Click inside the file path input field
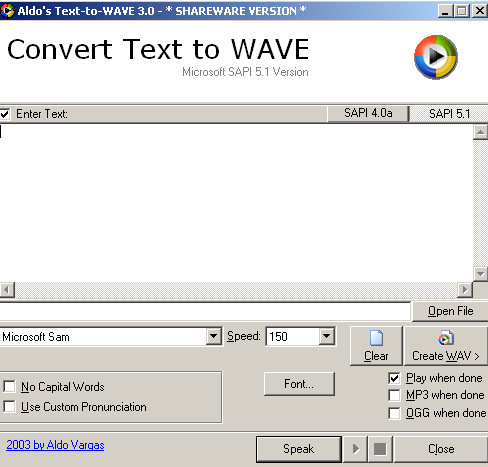The width and height of the screenshot is (488, 467). point(205,312)
